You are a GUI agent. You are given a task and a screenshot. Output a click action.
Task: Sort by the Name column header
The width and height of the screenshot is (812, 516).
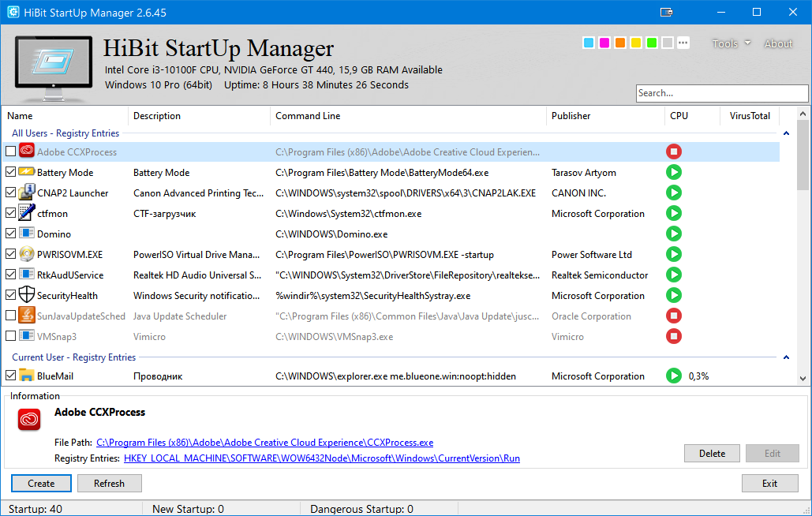tap(65, 116)
